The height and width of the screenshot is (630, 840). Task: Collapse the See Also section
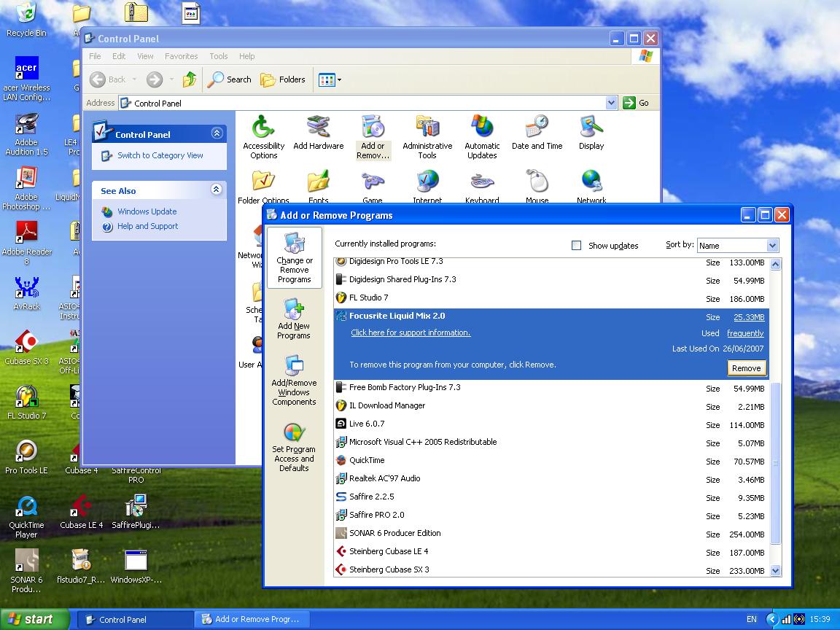click(216, 189)
